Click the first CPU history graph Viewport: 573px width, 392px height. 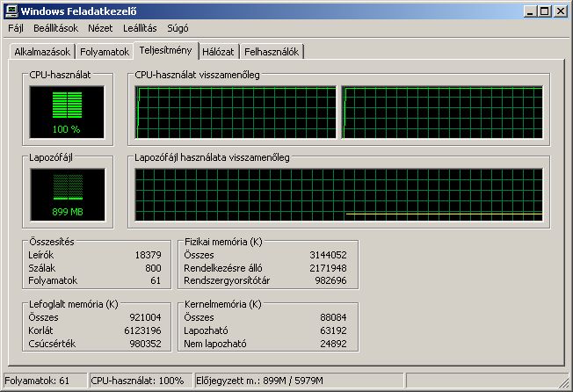pyautogui.click(x=236, y=113)
